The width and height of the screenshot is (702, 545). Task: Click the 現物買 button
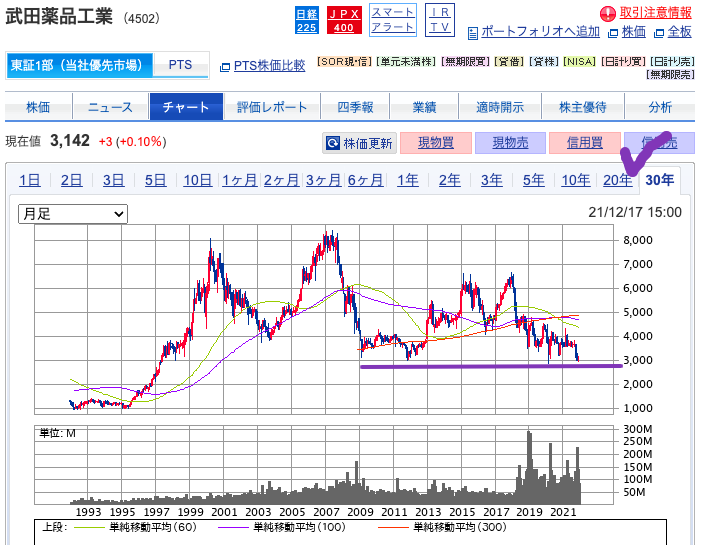coord(436,143)
